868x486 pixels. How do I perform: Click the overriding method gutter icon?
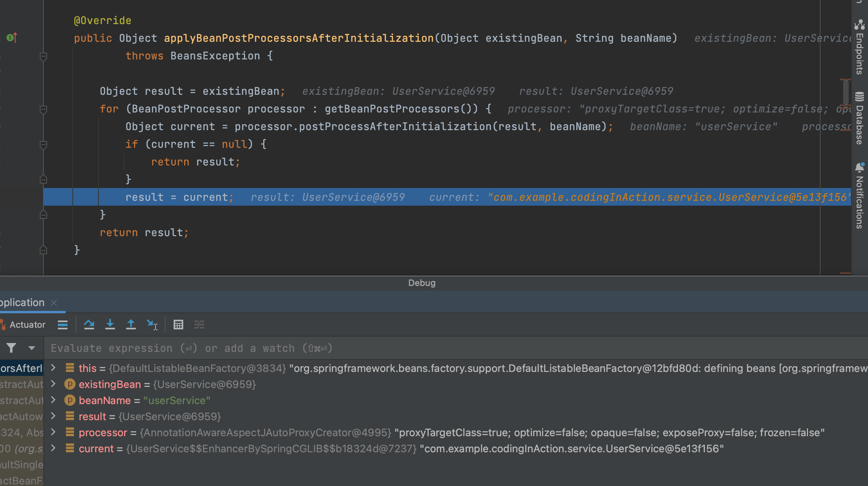click(x=12, y=38)
